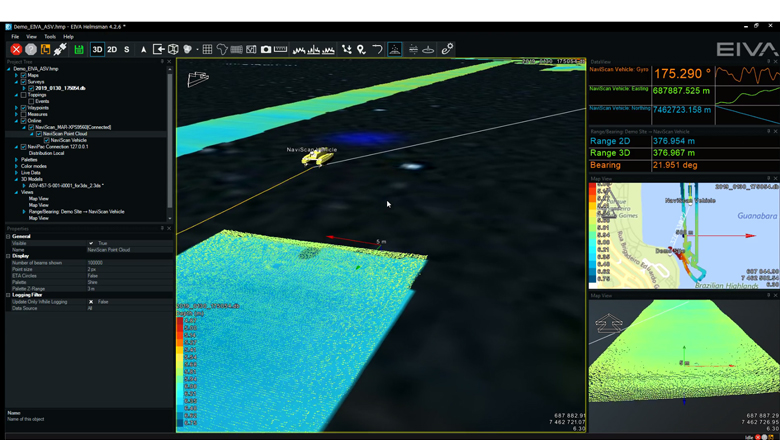
Task: Collapse the General properties section
Action: pyautogui.click(x=8, y=236)
